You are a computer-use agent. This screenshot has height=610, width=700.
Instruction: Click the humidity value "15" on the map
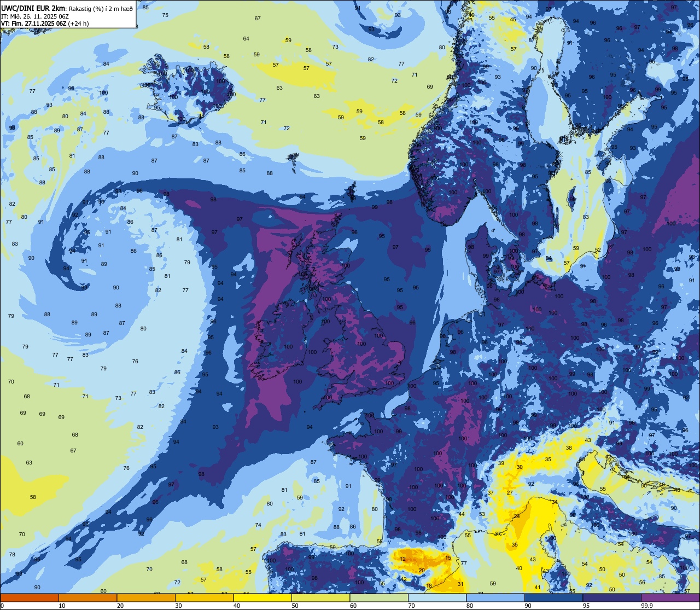pyautogui.click(x=448, y=557)
